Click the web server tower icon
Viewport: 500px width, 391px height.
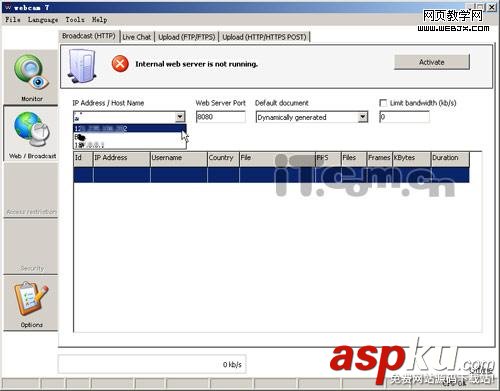click(x=82, y=66)
